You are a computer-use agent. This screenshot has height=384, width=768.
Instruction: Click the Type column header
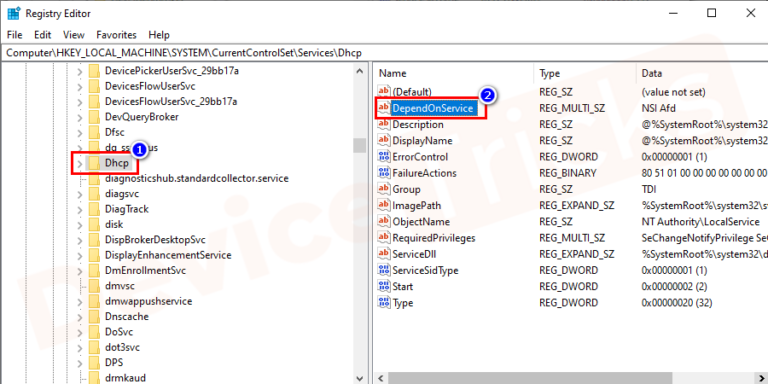585,73
